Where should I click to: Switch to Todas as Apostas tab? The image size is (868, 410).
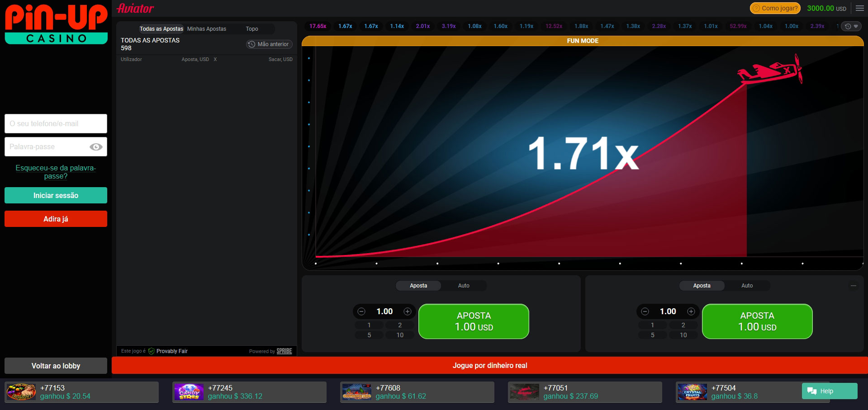click(161, 29)
